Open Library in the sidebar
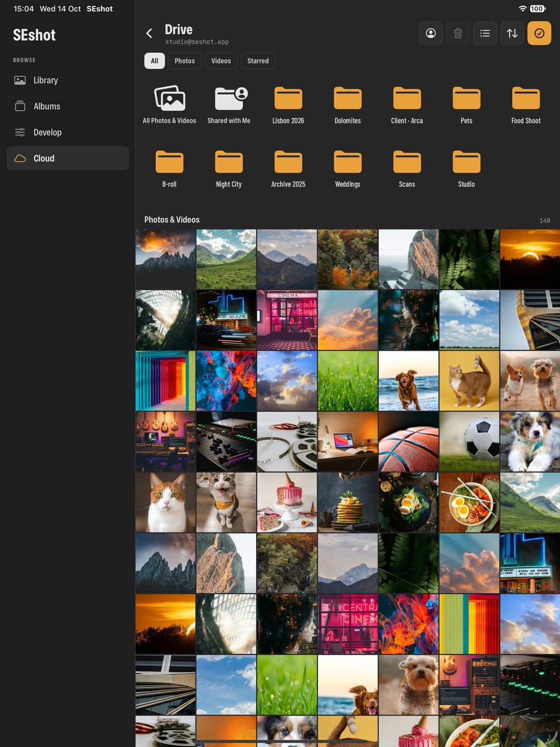Screen dimensions: 560x747 [68, 80]
